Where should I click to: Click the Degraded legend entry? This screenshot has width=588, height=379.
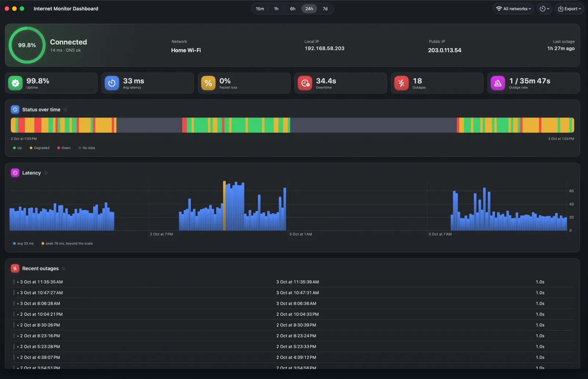click(x=39, y=148)
